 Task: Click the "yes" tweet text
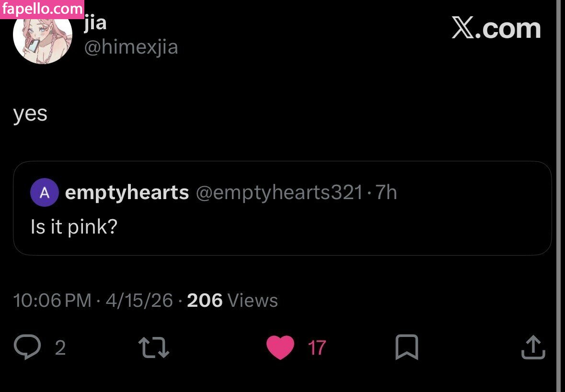(x=30, y=114)
